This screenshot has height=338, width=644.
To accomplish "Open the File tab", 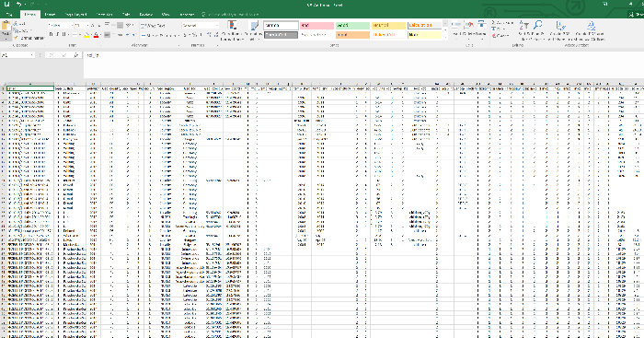I will click(x=9, y=15).
